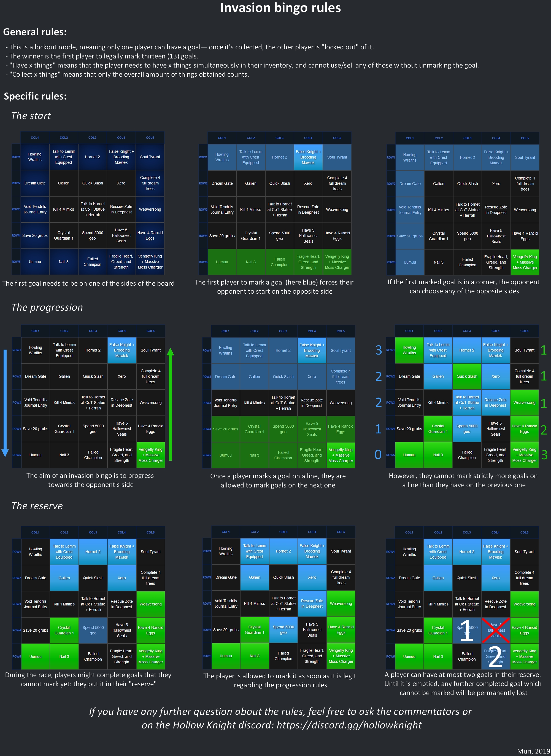This screenshot has height=756, width=551.
Task: Click caption "However, they cannot mark strictly more goals"
Action: pyautogui.click(x=463, y=480)
